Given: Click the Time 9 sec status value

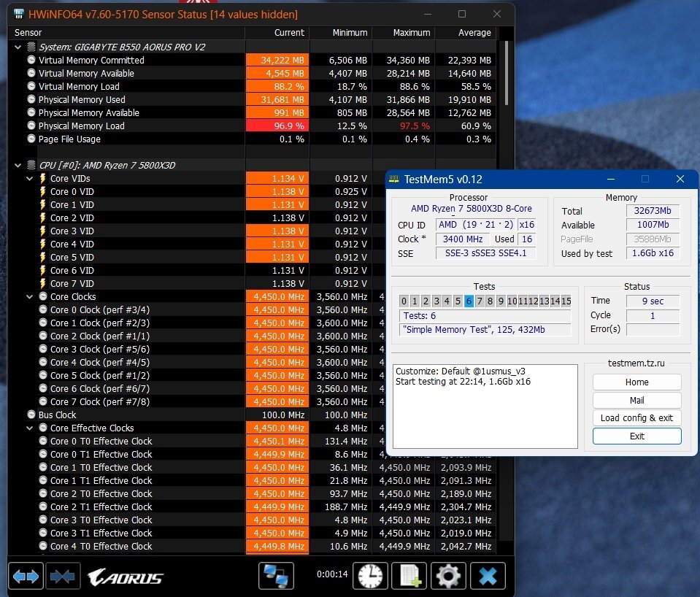Looking at the screenshot, I should (653, 301).
